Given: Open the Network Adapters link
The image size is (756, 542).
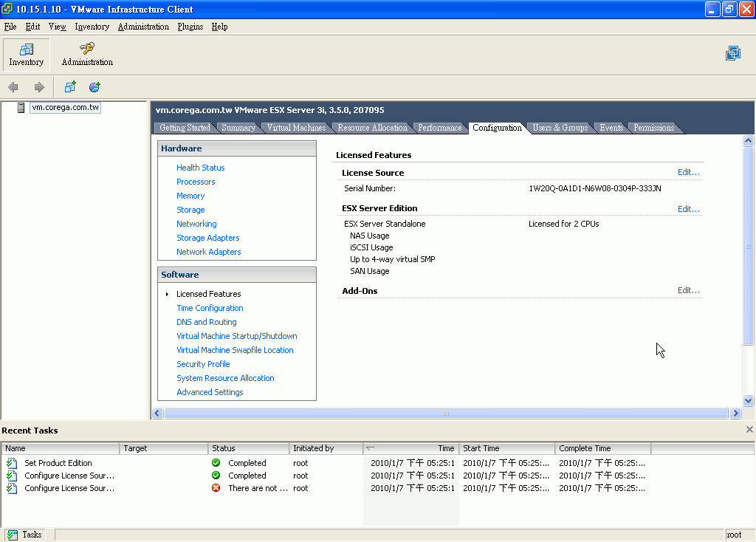Looking at the screenshot, I should 209,252.
